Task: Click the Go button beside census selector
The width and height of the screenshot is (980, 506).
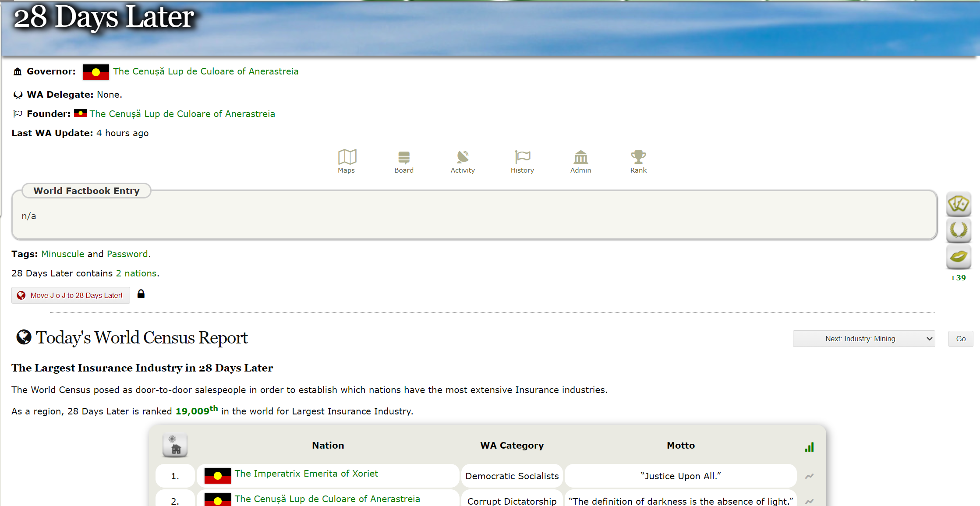Action: (x=960, y=339)
